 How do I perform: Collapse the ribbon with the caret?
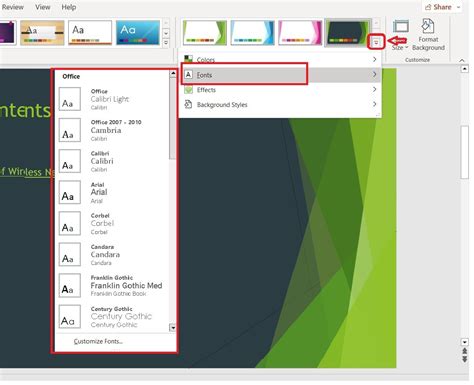point(462,60)
